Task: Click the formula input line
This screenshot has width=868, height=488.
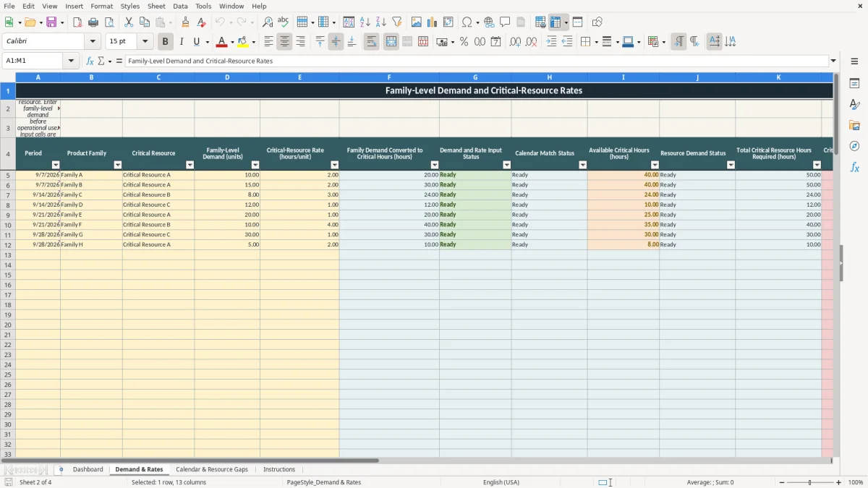Action: pyautogui.click(x=476, y=61)
